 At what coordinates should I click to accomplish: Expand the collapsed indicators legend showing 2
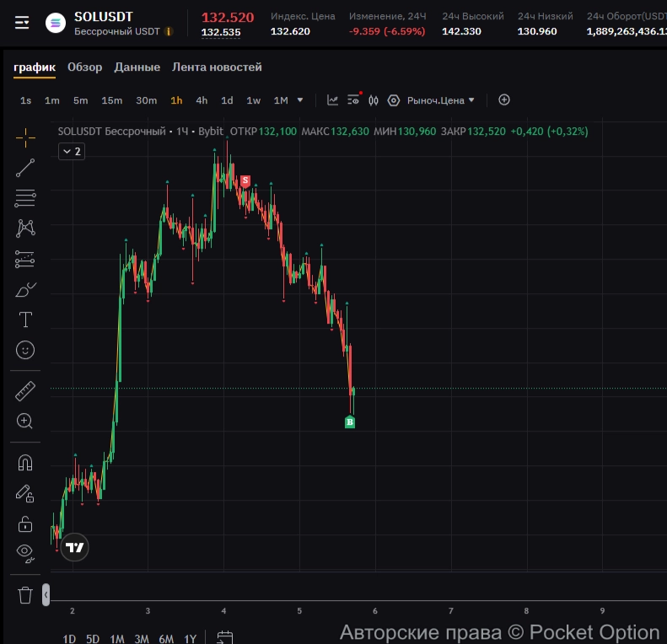pos(71,152)
